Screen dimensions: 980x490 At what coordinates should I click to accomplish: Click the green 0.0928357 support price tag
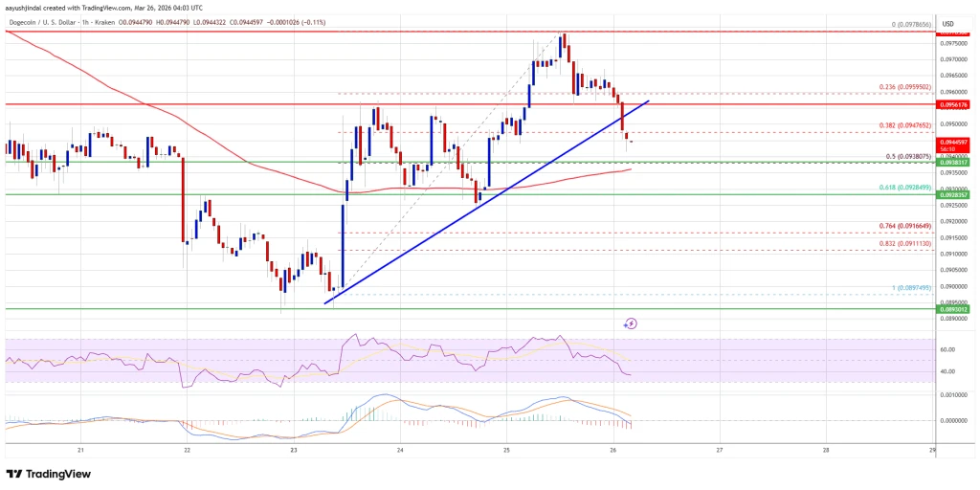(x=953, y=195)
